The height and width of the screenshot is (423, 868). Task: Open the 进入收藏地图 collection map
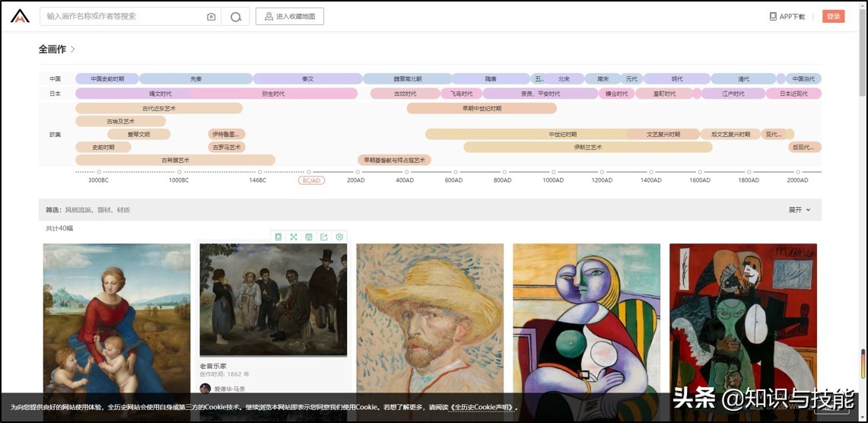pyautogui.click(x=290, y=17)
